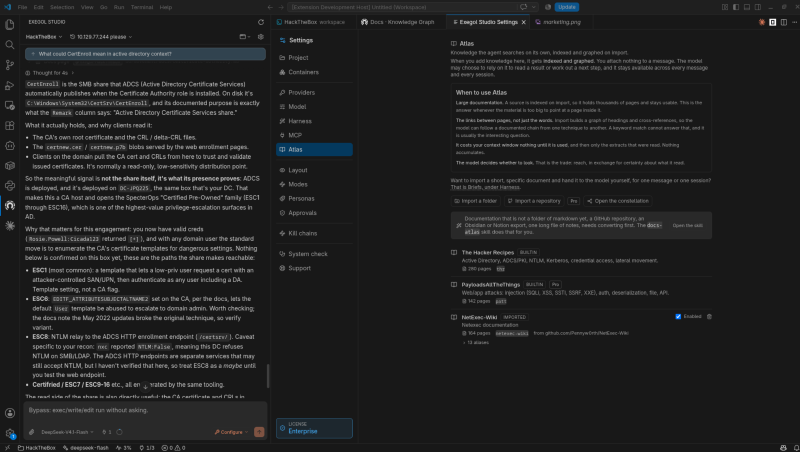800x452 pixels.
Task: Open the Terminal menu
Action: [x=142, y=7]
